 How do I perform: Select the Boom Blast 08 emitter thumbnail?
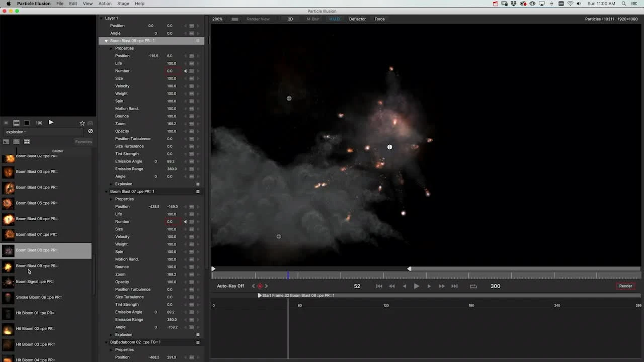9,250
